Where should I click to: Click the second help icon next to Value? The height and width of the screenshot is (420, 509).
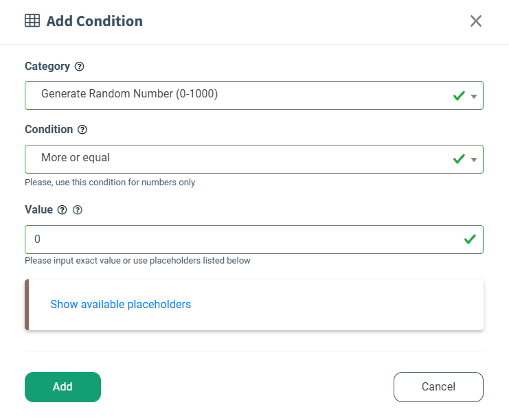pos(78,211)
